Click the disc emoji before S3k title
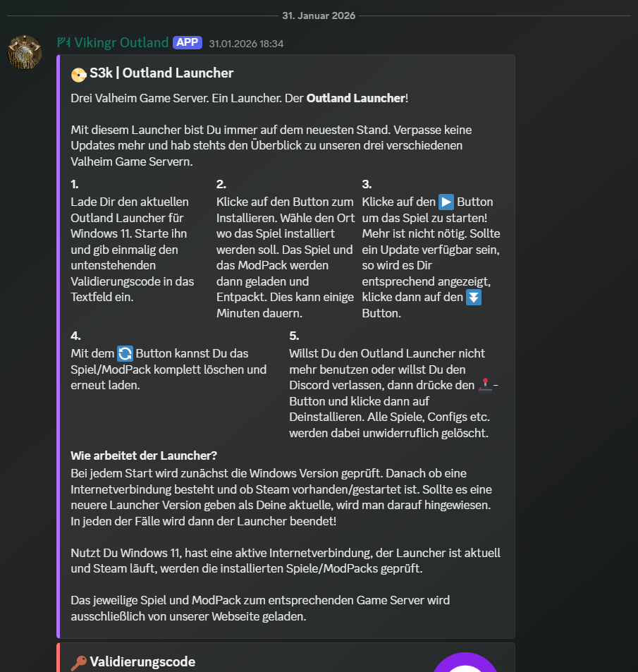638x672 pixels. (x=78, y=74)
